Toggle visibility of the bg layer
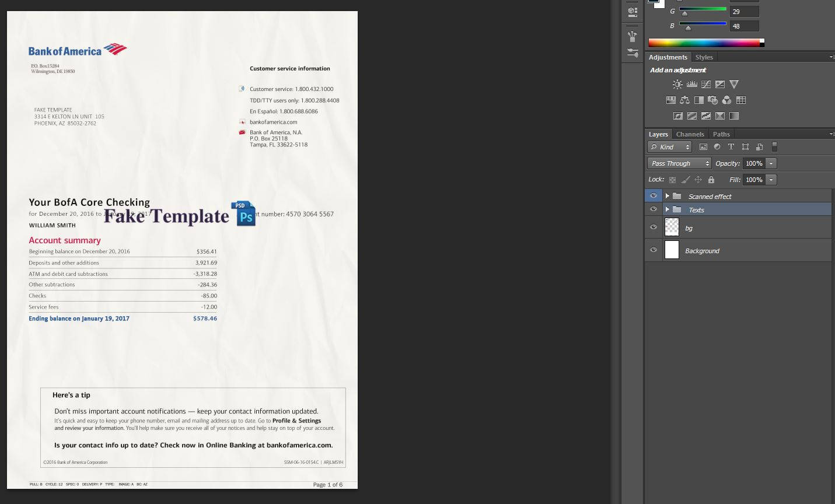The image size is (835, 504). click(654, 228)
